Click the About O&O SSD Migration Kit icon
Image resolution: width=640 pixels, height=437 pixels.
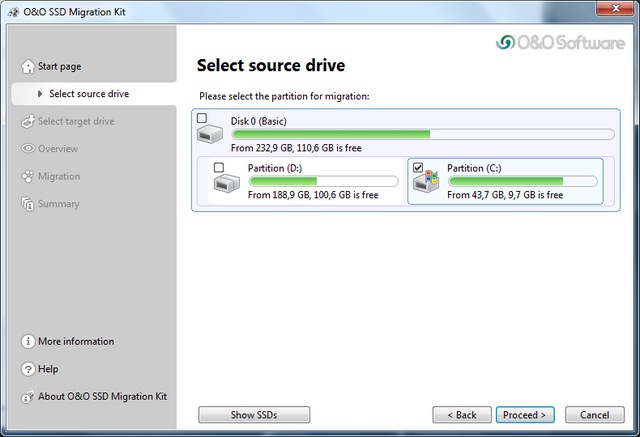[x=28, y=397]
